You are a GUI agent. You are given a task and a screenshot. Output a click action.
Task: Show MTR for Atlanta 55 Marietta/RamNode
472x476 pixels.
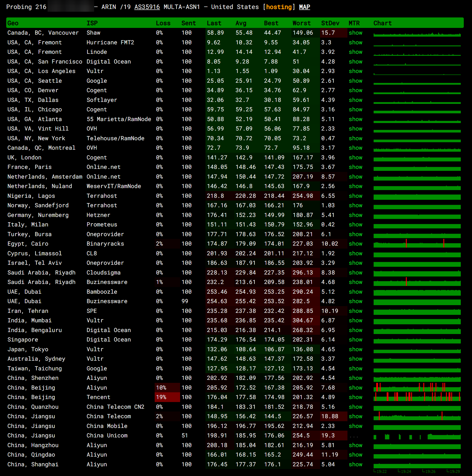coord(355,119)
